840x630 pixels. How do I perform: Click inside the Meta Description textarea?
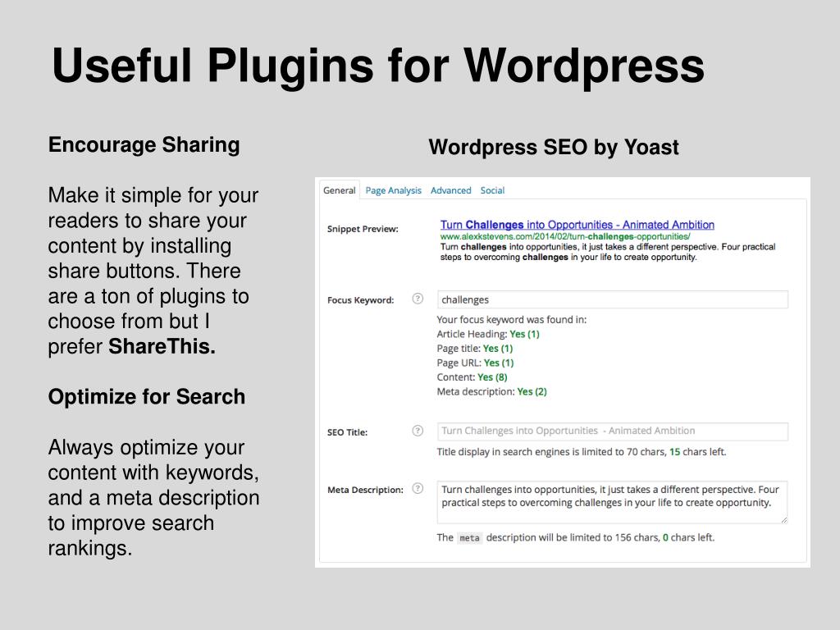click(x=612, y=502)
